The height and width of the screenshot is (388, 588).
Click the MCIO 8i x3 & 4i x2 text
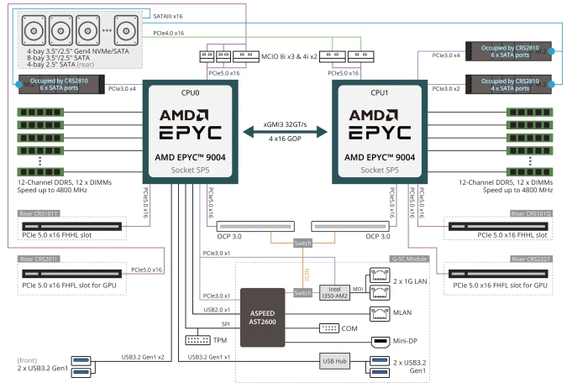tap(289, 56)
